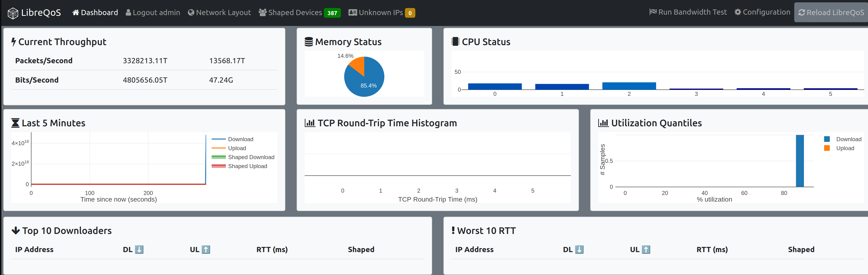868x275 pixels.
Task: Click the hourglass icon on Last 5 Minutes
Action: coord(15,123)
